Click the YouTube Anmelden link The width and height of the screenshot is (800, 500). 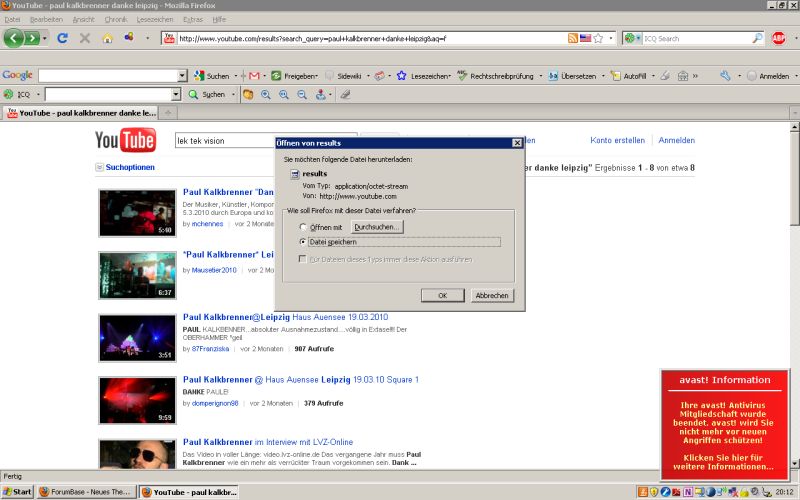(x=677, y=140)
